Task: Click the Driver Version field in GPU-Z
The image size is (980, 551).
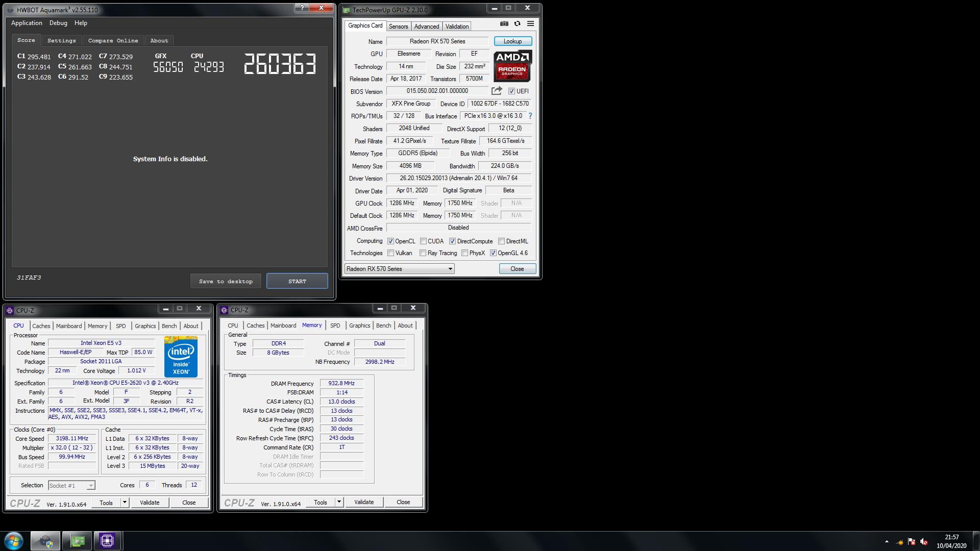Action: pos(458,178)
